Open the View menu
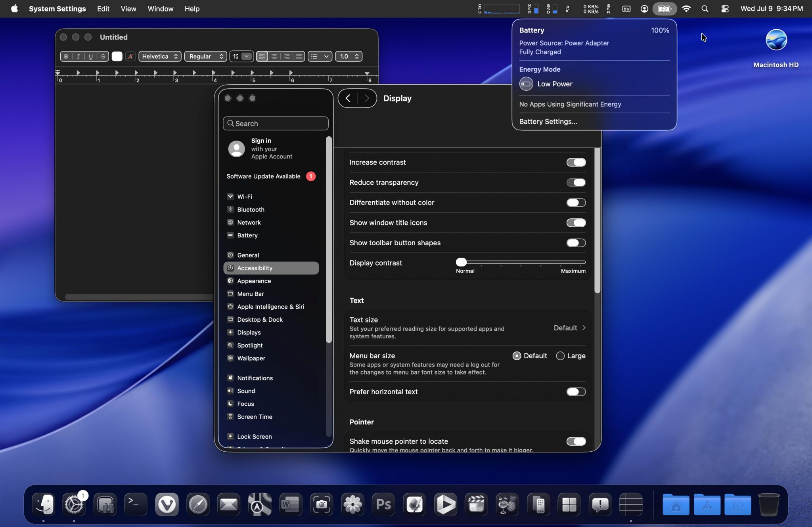 [128, 9]
